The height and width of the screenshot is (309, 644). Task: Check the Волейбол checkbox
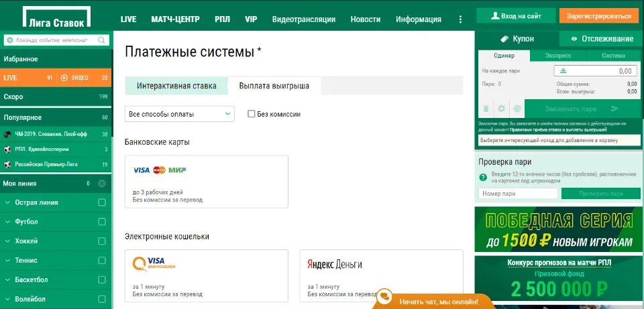(x=102, y=299)
